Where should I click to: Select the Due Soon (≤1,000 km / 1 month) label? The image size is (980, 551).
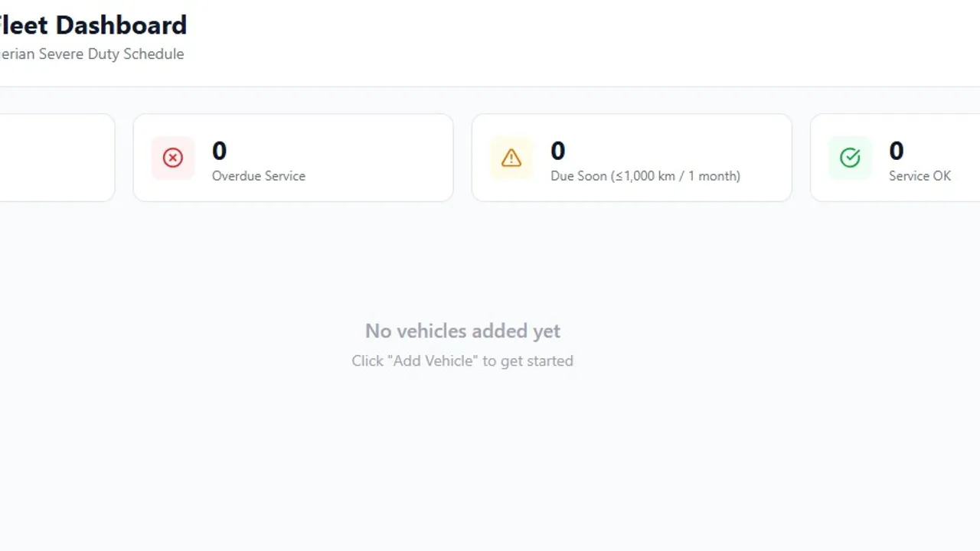(x=645, y=176)
